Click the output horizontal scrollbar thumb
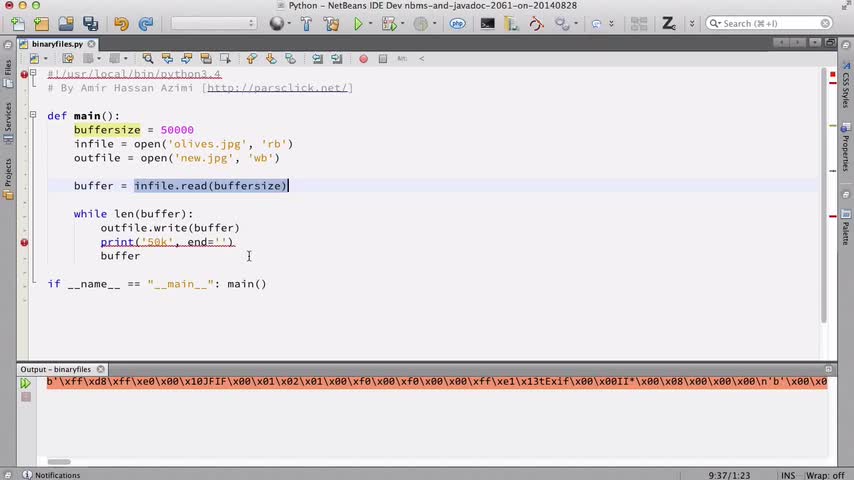Image resolution: width=854 pixels, height=480 pixels. coord(59,461)
